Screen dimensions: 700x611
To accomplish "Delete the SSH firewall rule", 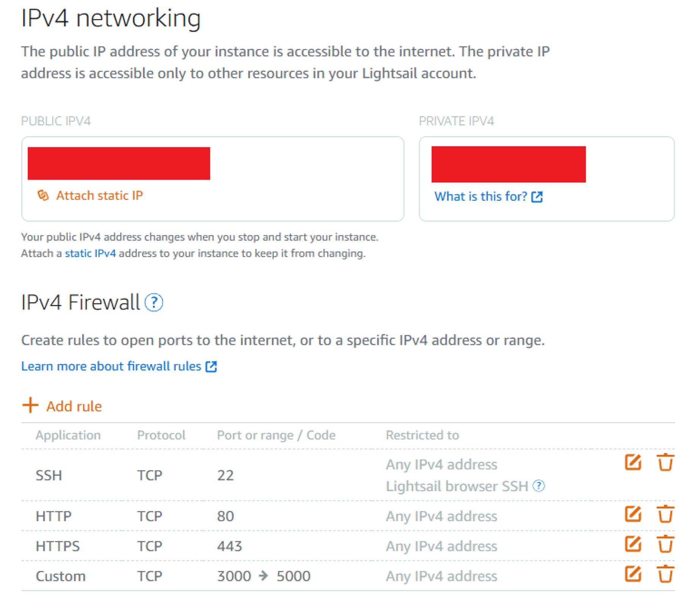I will point(665,462).
